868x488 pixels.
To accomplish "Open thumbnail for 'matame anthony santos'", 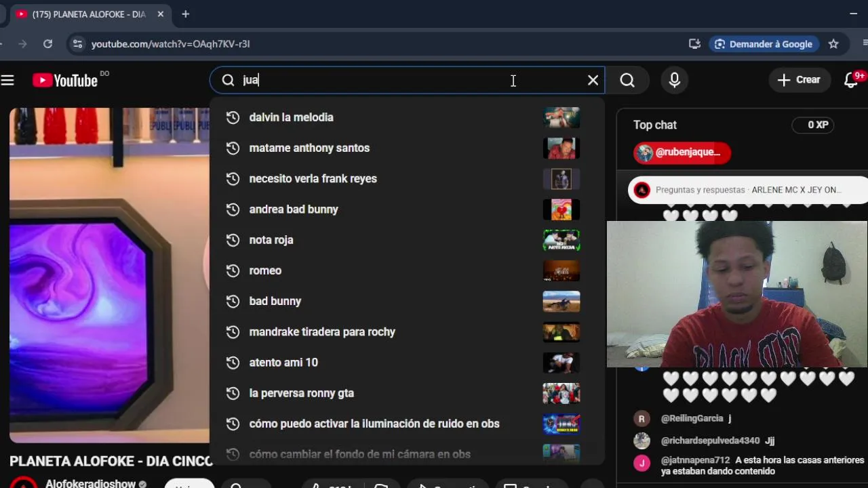I will (x=561, y=148).
